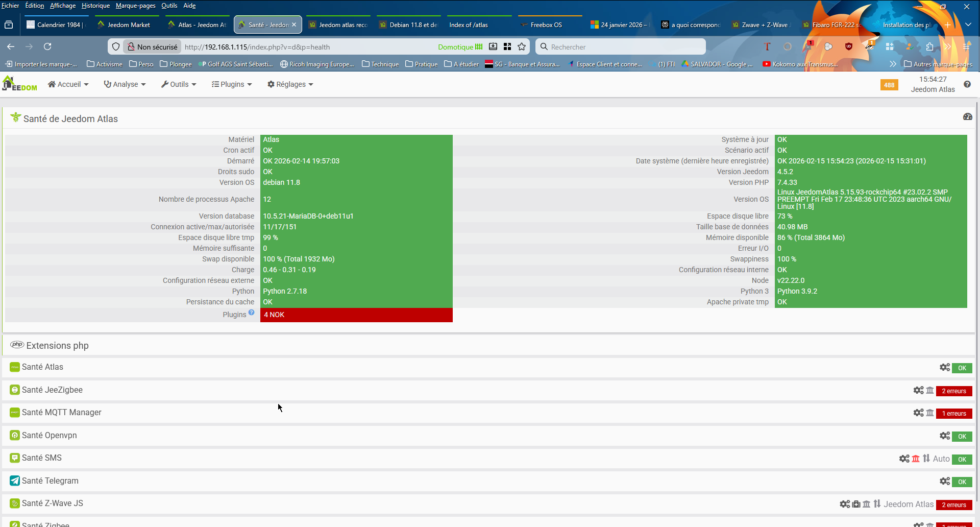This screenshot has height=527, width=980.
Task: Open the Fichier menu
Action: click(10, 6)
